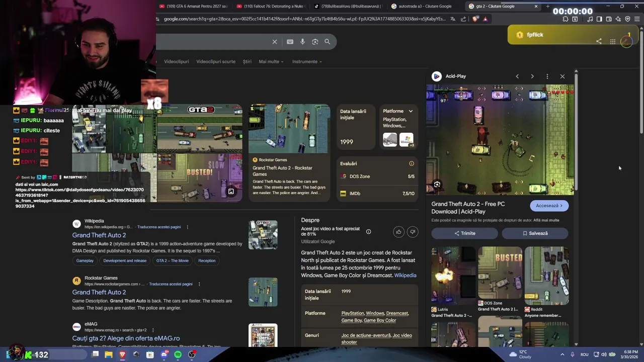Viewport: 644px width, 362px height.
Task: Click Lens search icon on preview image
Action: click(x=437, y=185)
